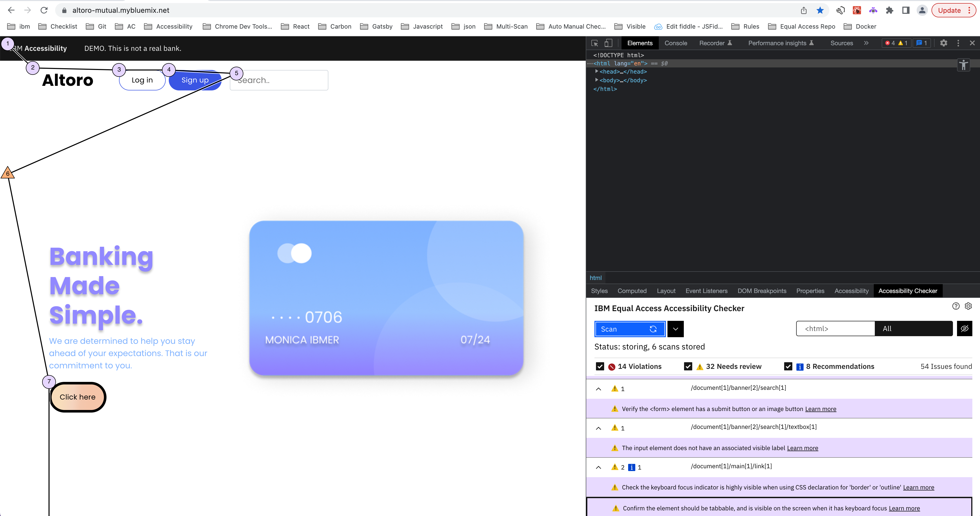Toggle the 8 Recommendations checkbox
The width and height of the screenshot is (980, 516).
point(788,367)
